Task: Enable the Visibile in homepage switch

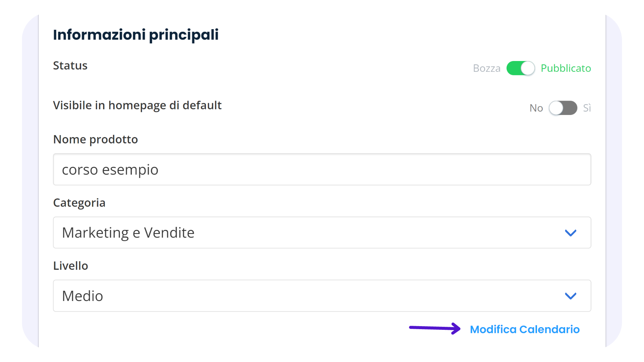Action: pos(563,108)
